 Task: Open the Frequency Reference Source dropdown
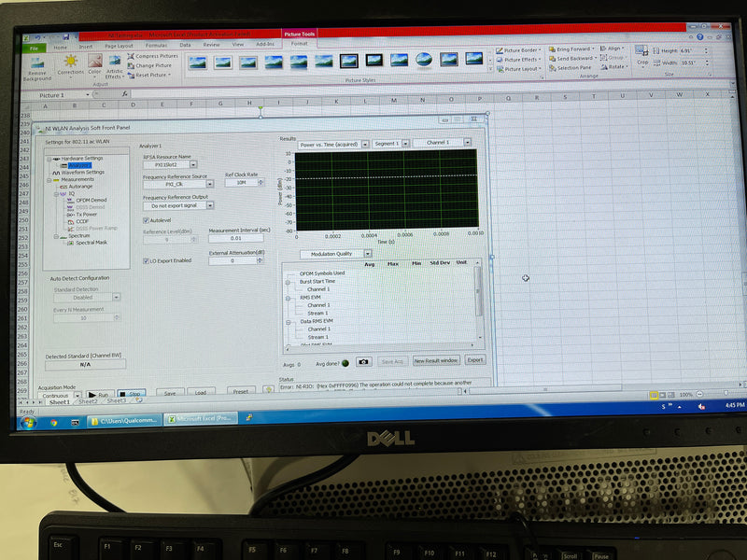click(209, 184)
